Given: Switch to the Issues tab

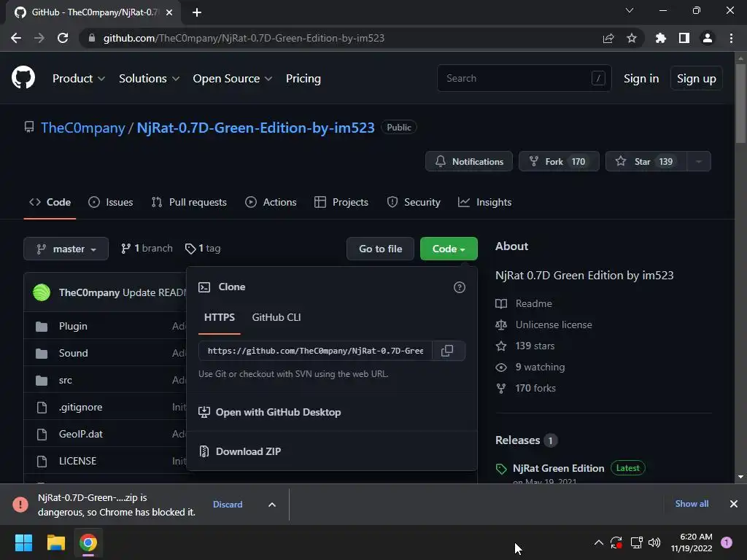Looking at the screenshot, I should (x=111, y=203).
